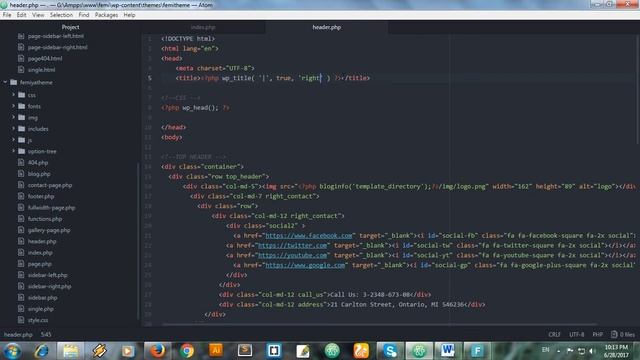Expand the includes folder
Viewport: 640px width, 360px height.
click(x=13, y=129)
